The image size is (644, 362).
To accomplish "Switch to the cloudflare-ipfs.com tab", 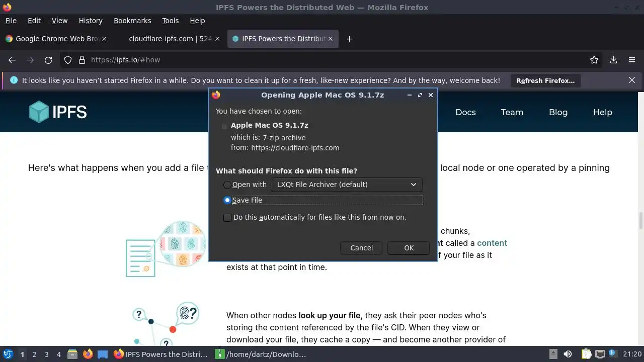I will [170, 39].
